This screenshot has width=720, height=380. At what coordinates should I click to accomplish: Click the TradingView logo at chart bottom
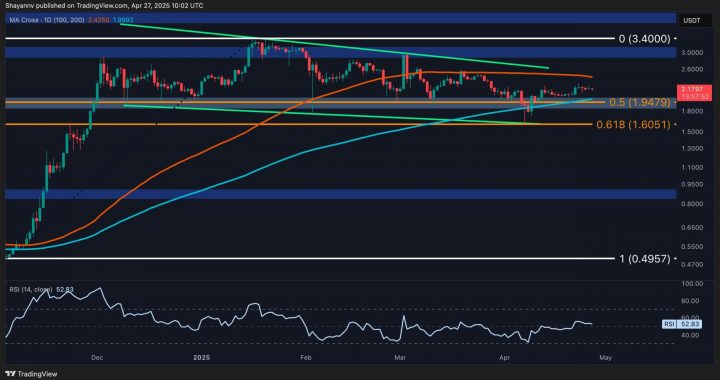tap(31, 374)
